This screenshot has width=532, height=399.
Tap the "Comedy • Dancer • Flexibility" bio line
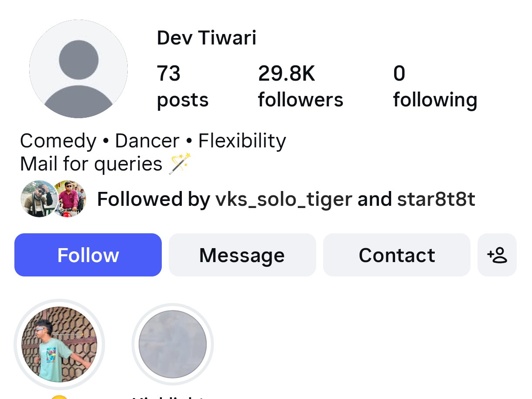point(153,141)
